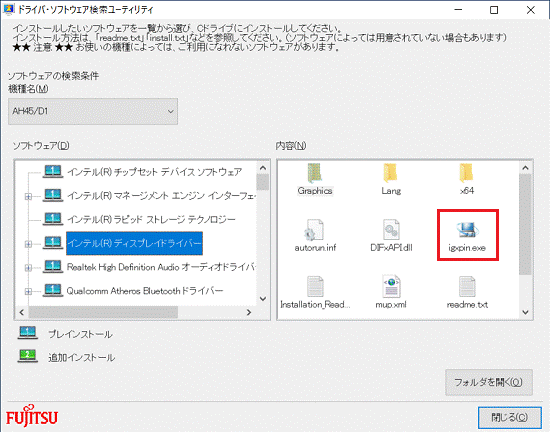Click laptop icon beside インテル(R) ディスプレイドライバー
550x432 pixels.
tap(53, 243)
